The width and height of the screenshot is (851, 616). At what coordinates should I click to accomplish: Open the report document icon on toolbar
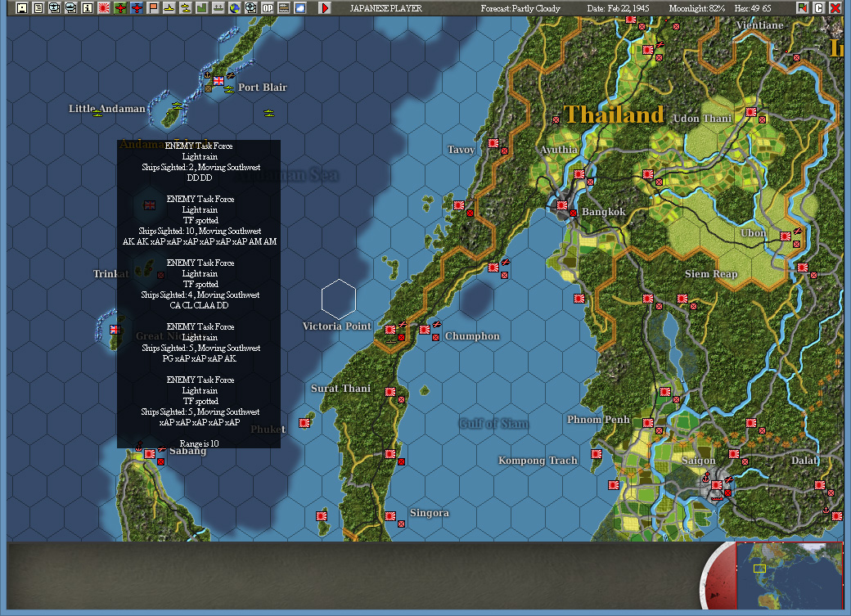click(x=37, y=8)
